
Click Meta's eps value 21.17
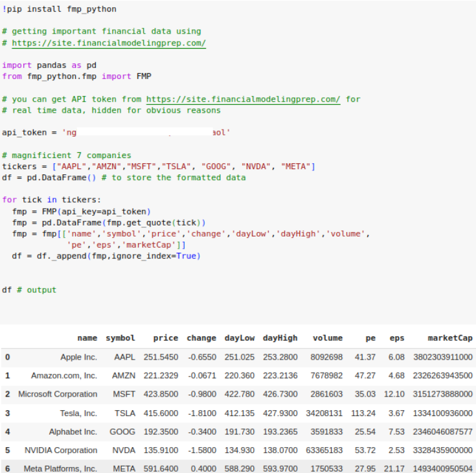pos(394,468)
